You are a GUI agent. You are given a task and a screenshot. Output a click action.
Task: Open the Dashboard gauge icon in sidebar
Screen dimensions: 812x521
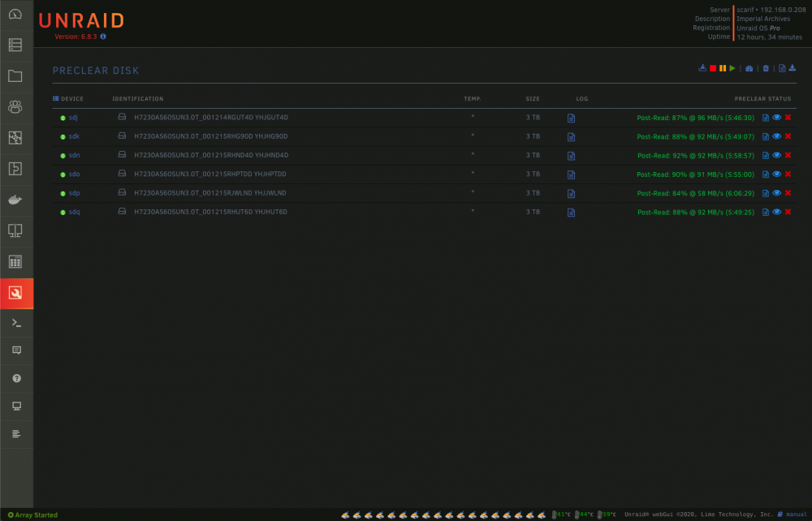[15, 14]
